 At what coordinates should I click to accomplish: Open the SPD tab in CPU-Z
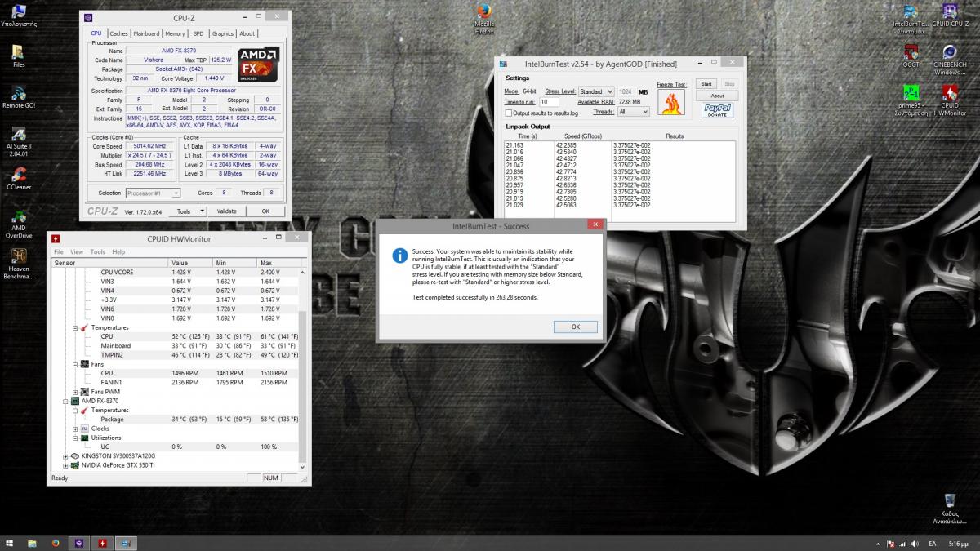[x=198, y=33]
